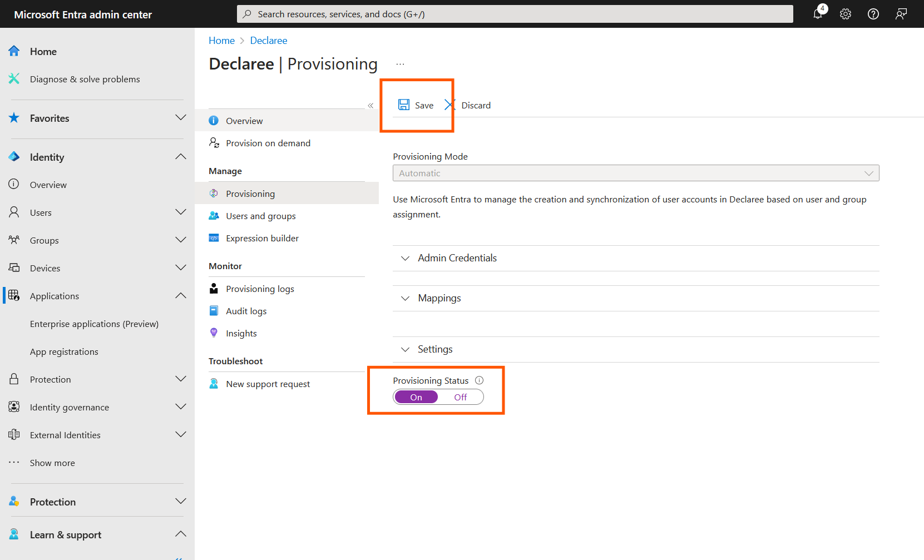Click the Discard X icon

[449, 105]
